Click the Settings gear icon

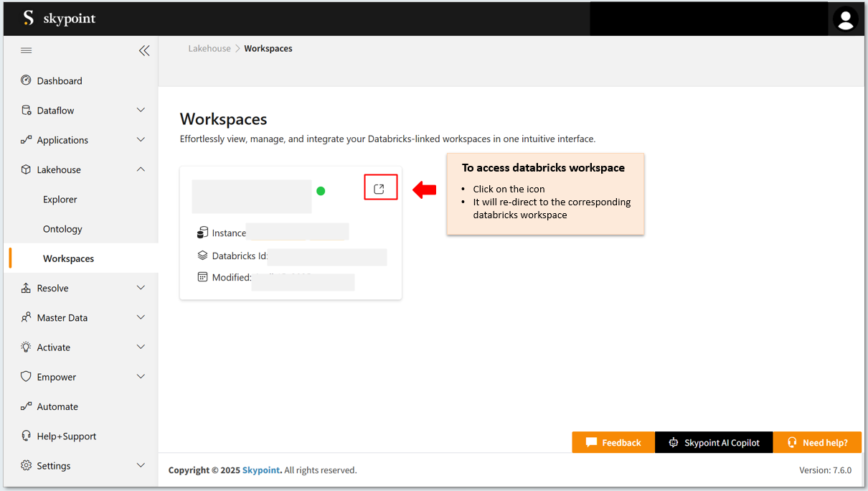(27, 465)
